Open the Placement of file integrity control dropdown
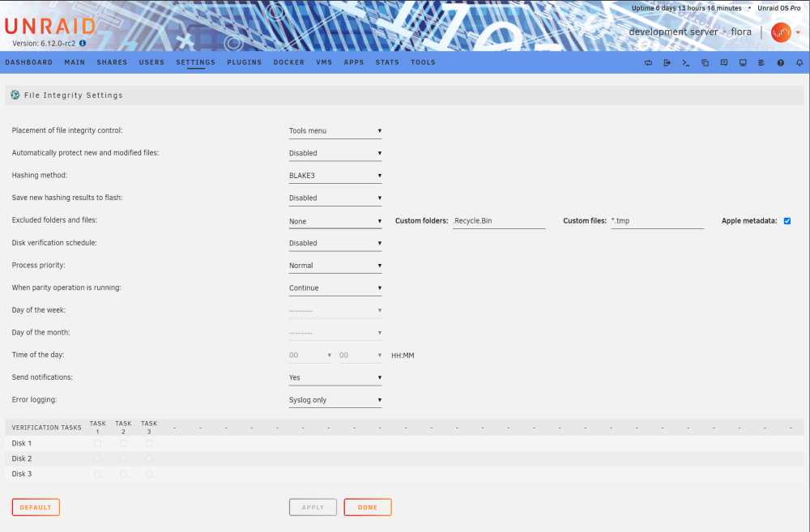810x532 pixels. (335, 131)
